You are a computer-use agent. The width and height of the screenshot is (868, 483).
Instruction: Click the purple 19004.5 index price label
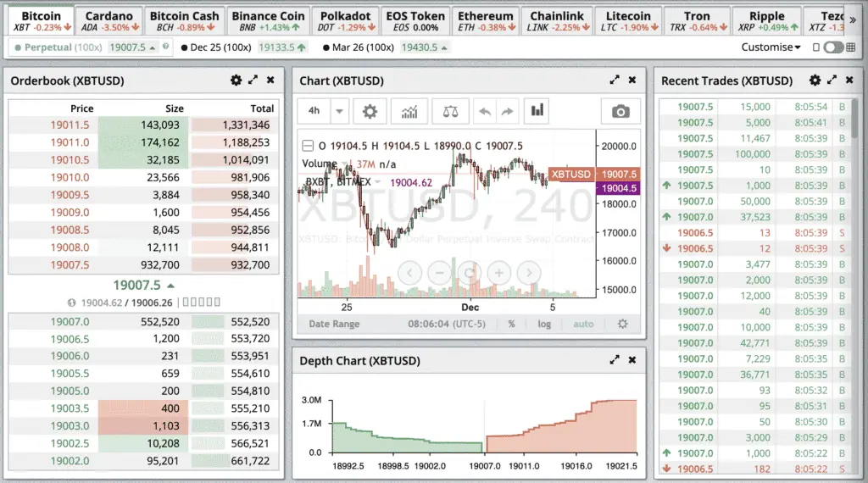pyautogui.click(x=618, y=188)
